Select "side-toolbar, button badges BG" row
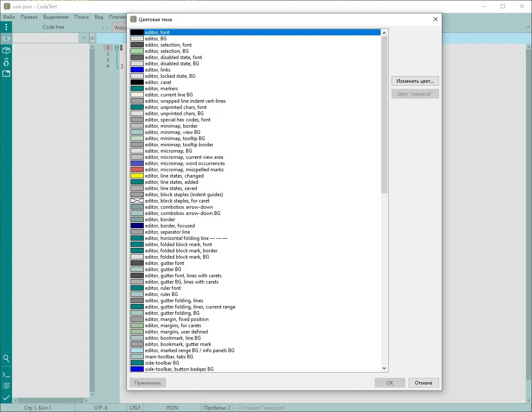The width and height of the screenshot is (532, 412). [x=255, y=369]
